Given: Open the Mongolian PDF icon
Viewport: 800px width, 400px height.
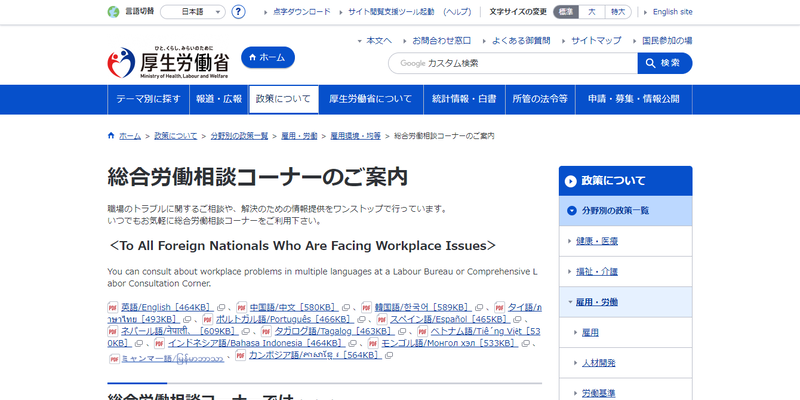Looking at the screenshot, I should tap(374, 343).
